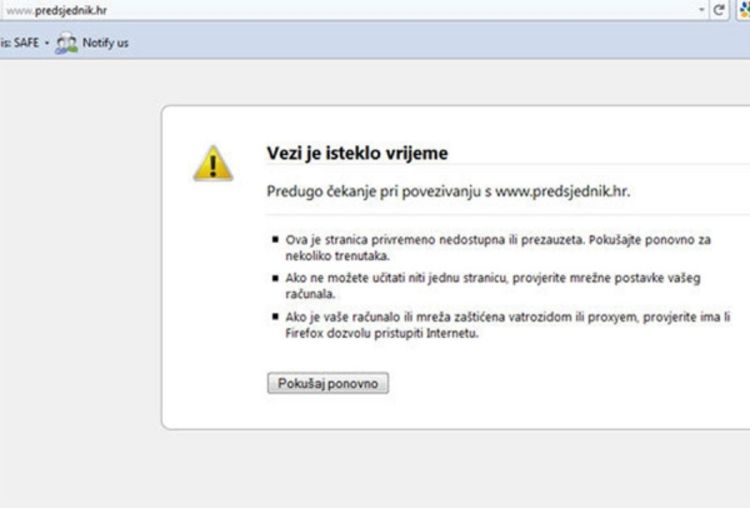
Task: Click the colorful icon right of reload
Action: pos(744,10)
